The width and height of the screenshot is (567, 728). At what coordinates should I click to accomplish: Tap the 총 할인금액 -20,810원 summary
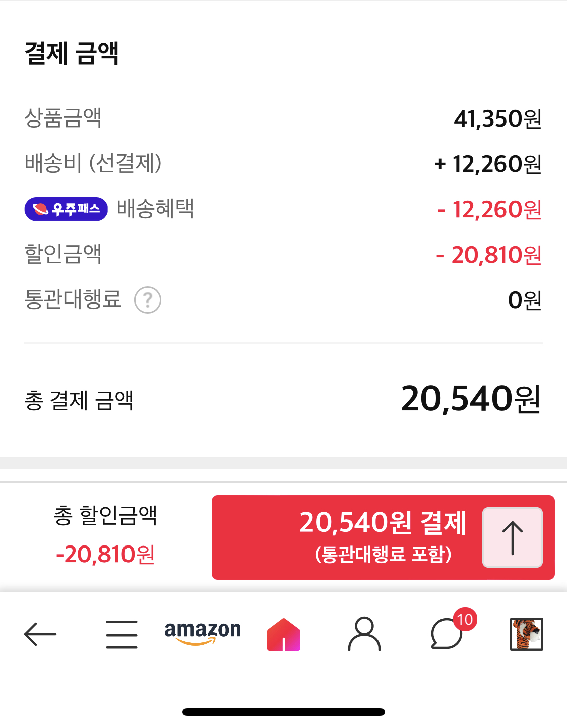click(x=105, y=535)
